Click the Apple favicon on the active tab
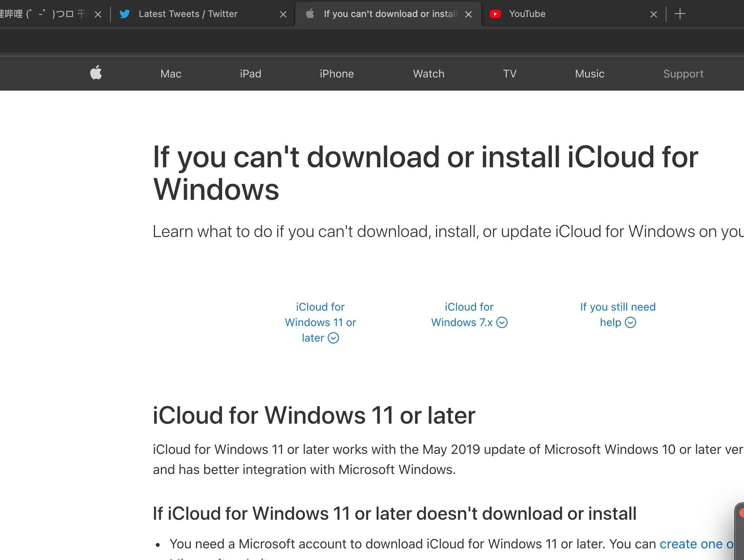 point(310,14)
